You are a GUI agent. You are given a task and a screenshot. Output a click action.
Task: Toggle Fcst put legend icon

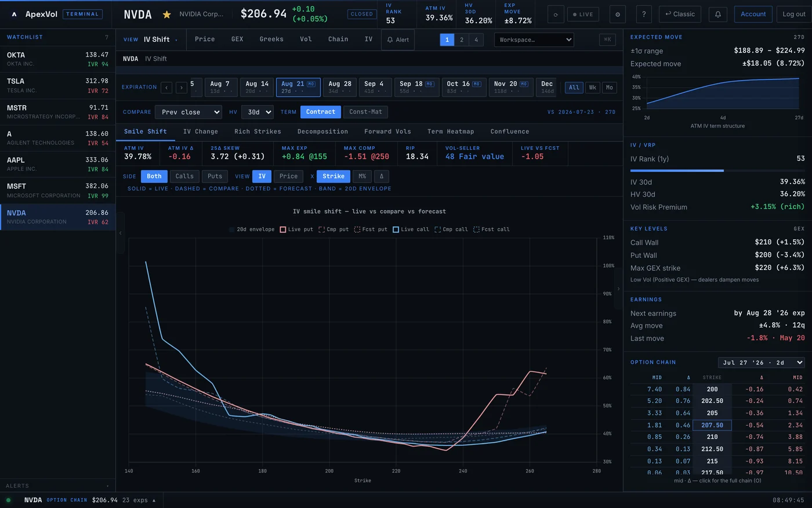pos(357,229)
